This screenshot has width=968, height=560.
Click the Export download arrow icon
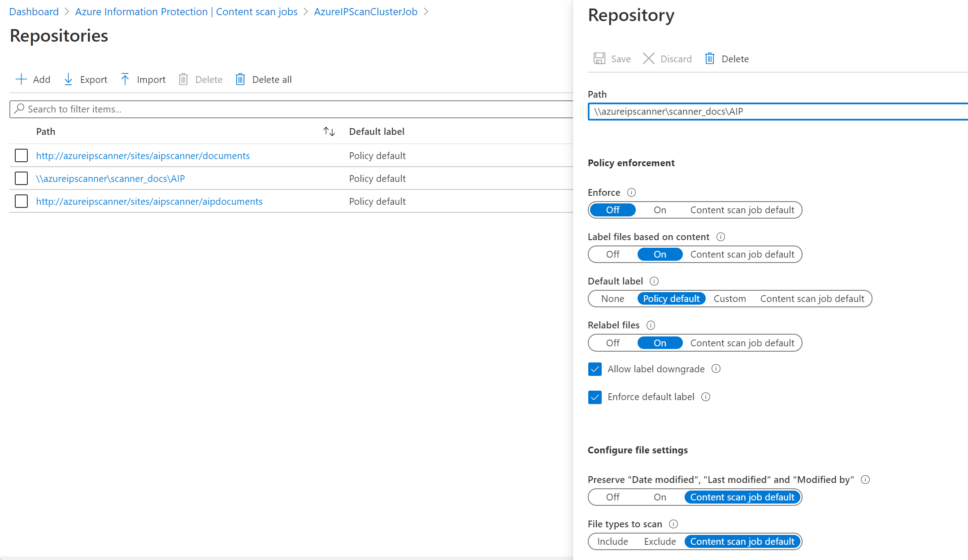(68, 80)
